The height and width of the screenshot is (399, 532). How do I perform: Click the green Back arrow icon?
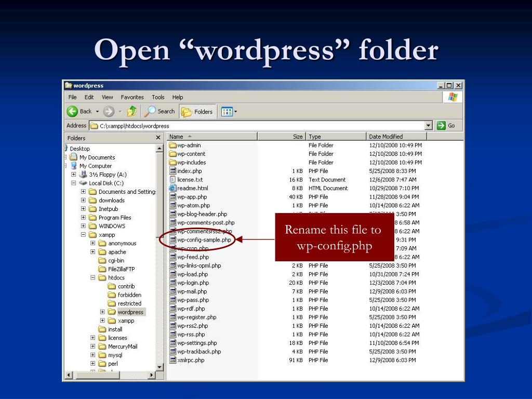[72, 111]
